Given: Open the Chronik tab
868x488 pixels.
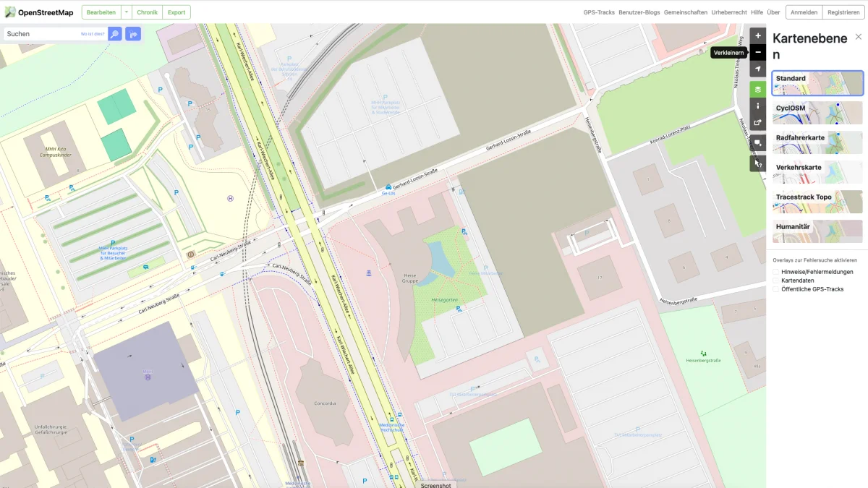Looking at the screenshot, I should click(147, 12).
